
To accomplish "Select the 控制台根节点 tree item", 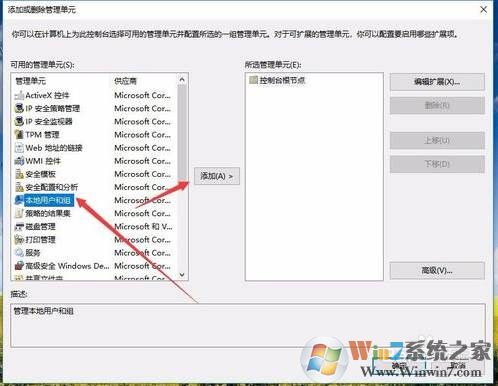I will [x=277, y=80].
